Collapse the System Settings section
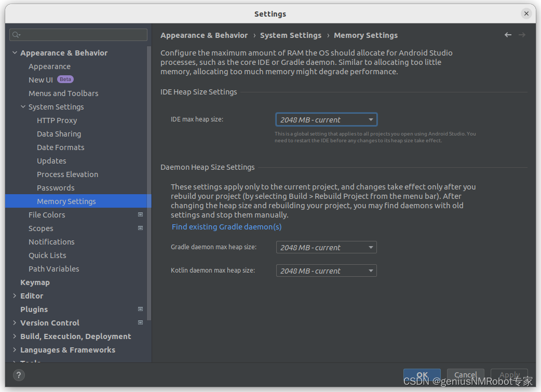The image size is (541, 392). (x=23, y=106)
